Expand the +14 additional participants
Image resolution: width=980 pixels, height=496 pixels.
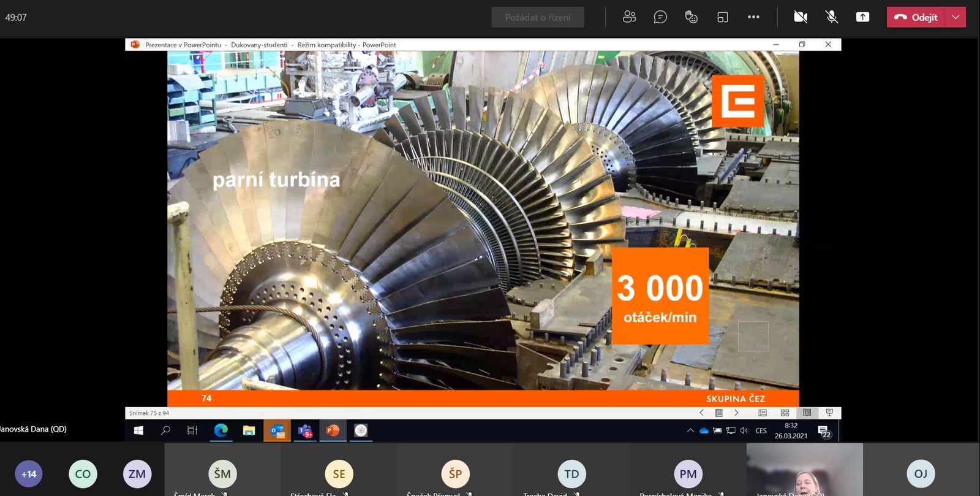(29, 474)
